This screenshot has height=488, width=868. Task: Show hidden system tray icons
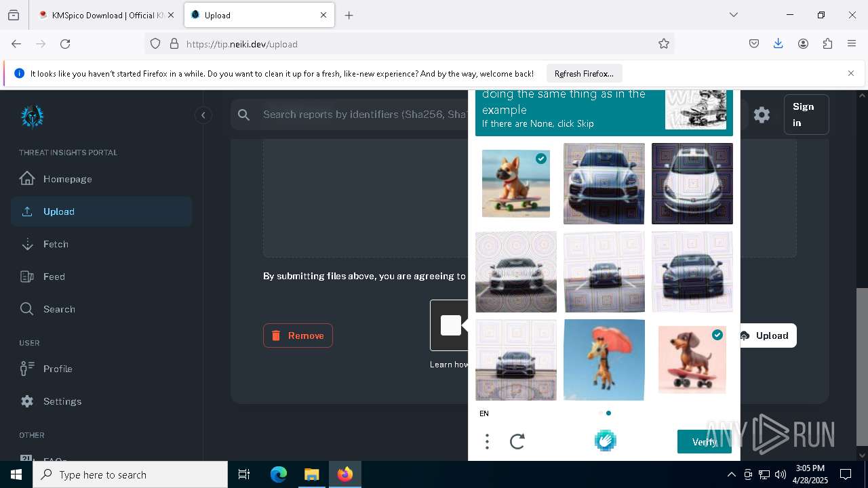point(731,474)
